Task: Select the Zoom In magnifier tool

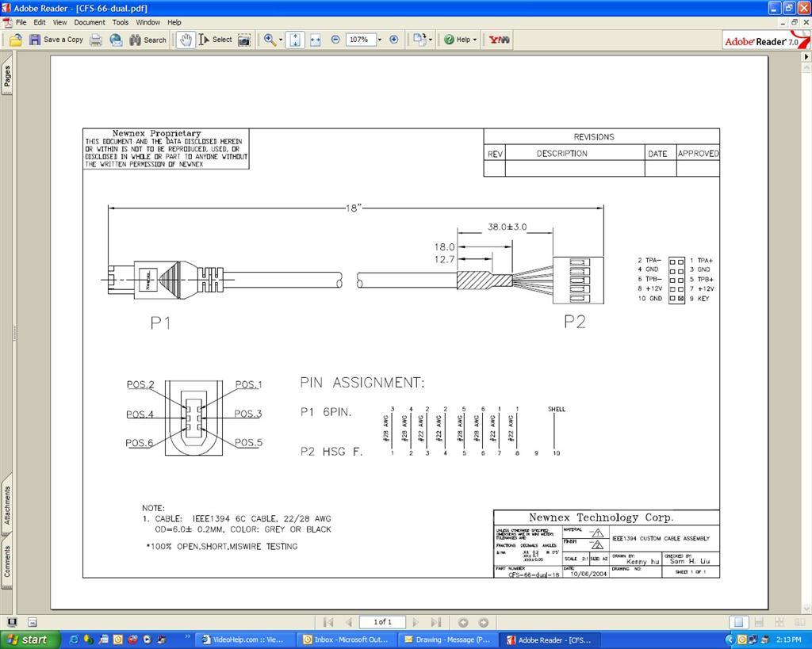Action: tap(270, 40)
